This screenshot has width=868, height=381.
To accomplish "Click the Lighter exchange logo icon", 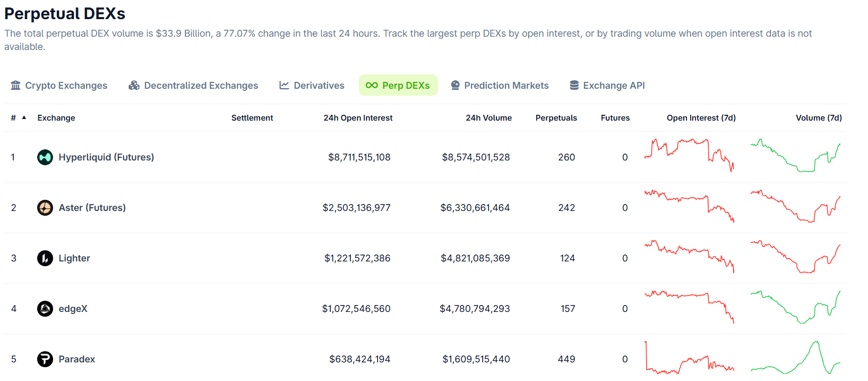I will click(45, 258).
